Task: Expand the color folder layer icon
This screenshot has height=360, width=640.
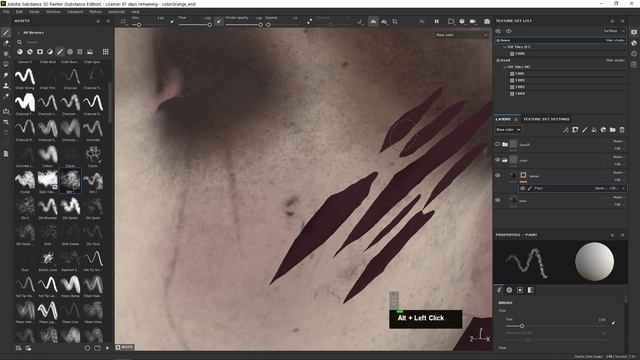Action: (505, 160)
